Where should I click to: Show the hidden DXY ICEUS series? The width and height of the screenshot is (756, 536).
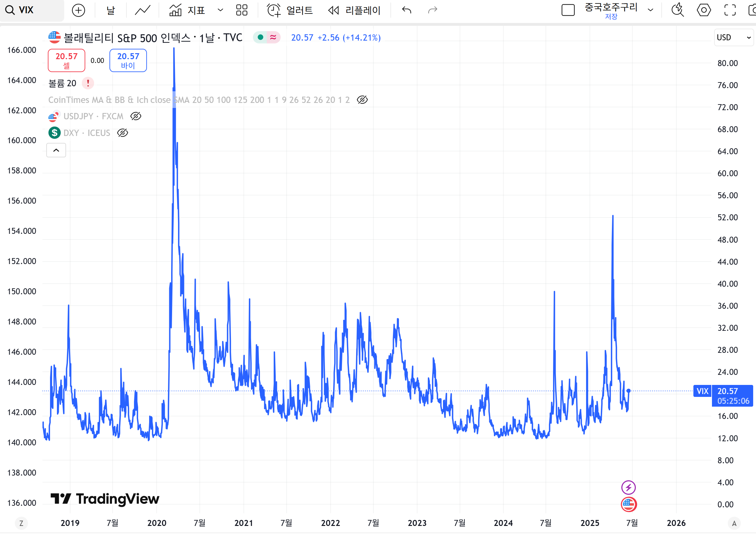click(x=122, y=133)
